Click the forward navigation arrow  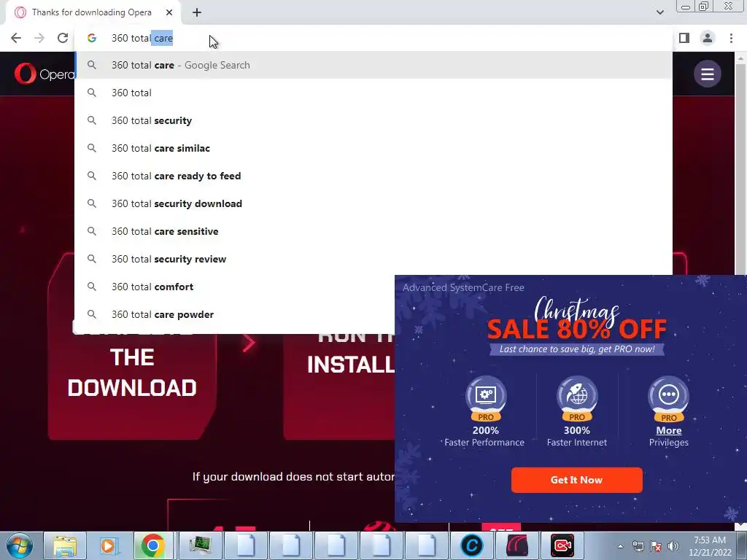pos(39,38)
